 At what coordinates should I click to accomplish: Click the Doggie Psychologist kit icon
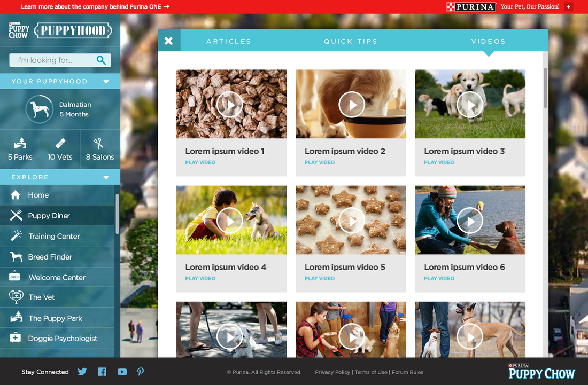click(16, 337)
